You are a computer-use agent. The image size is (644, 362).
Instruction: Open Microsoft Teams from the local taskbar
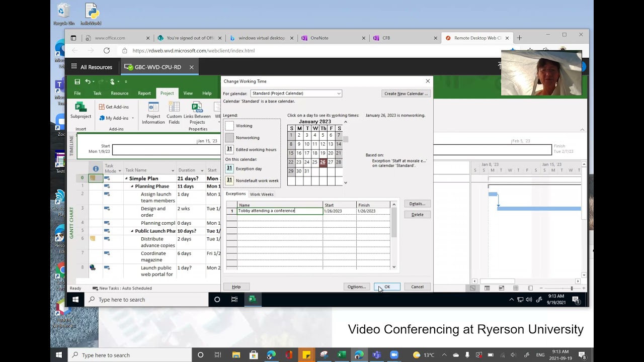[376, 355]
